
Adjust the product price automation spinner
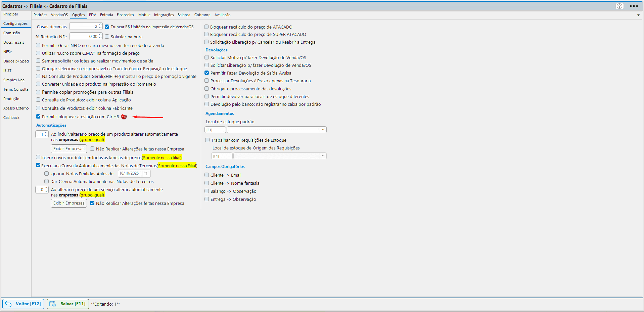coord(46,134)
